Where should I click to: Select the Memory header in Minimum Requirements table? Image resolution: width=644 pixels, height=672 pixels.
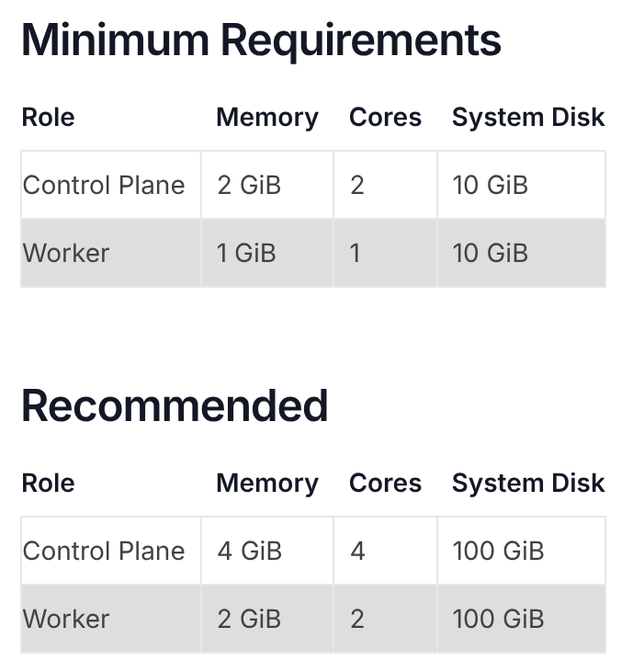[x=266, y=118]
